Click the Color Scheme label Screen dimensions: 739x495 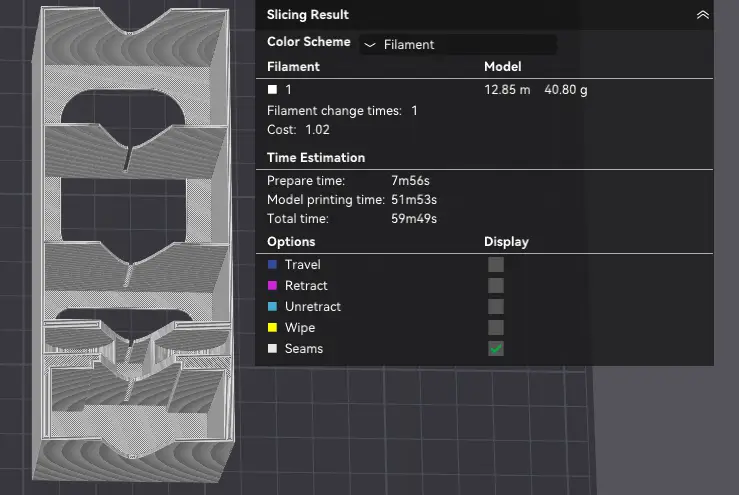pos(308,41)
